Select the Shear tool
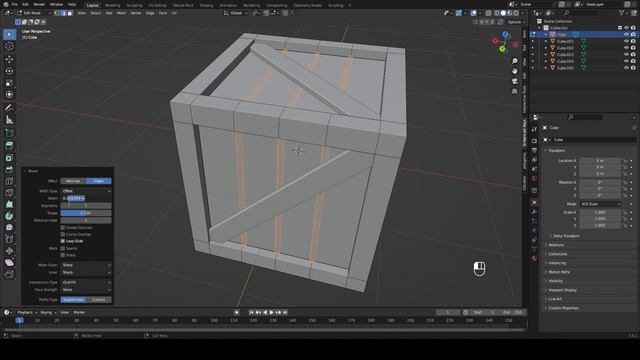The image size is (640, 360). pyautogui.click(x=9, y=262)
